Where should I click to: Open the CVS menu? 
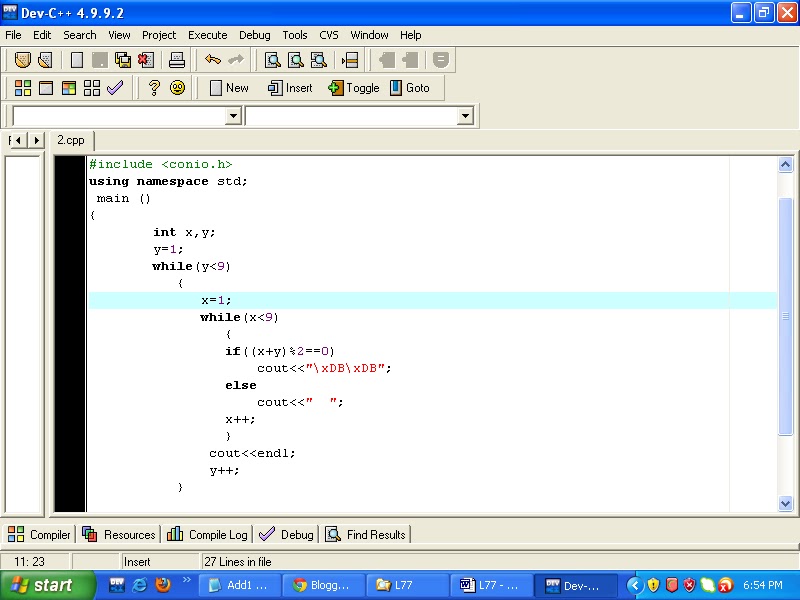329,35
